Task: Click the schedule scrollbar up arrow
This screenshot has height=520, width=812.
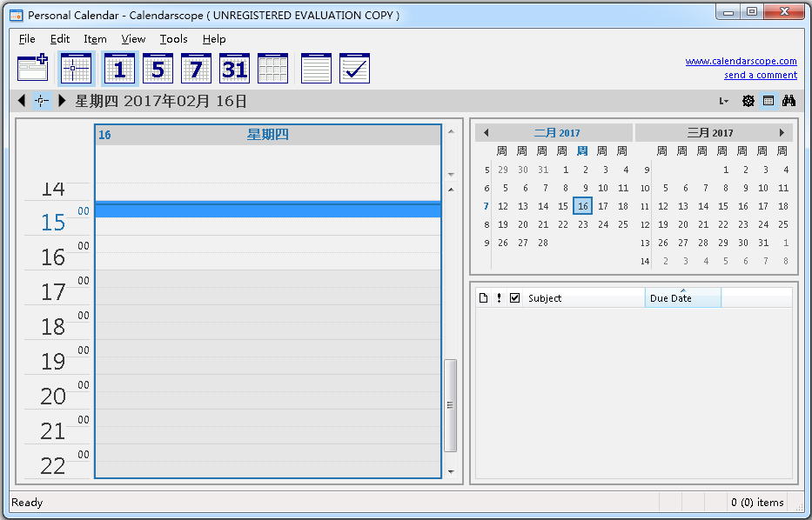Action: tap(451, 190)
